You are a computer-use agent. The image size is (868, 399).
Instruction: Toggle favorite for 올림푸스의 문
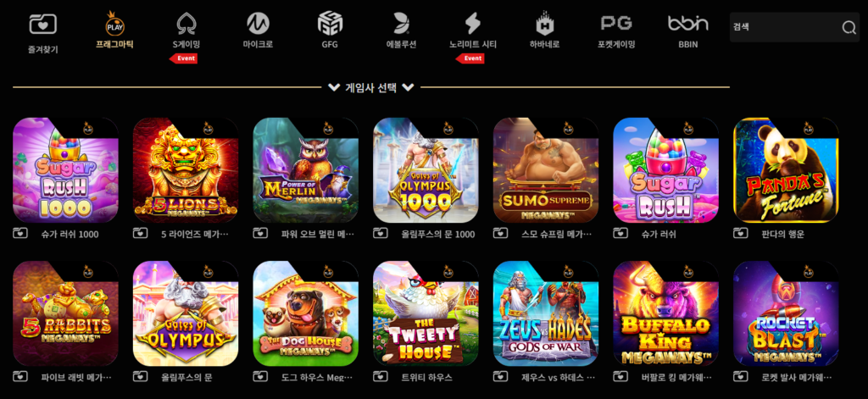pos(140,376)
